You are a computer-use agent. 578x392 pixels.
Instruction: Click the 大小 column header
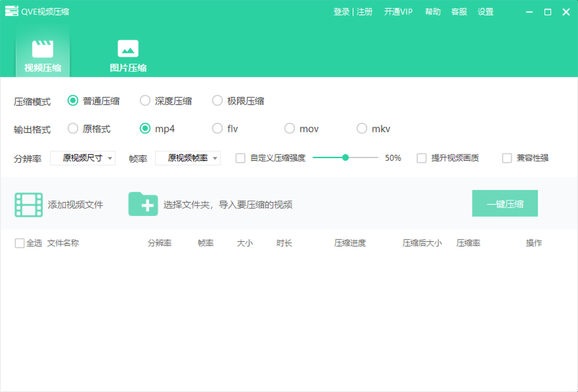pyautogui.click(x=245, y=243)
